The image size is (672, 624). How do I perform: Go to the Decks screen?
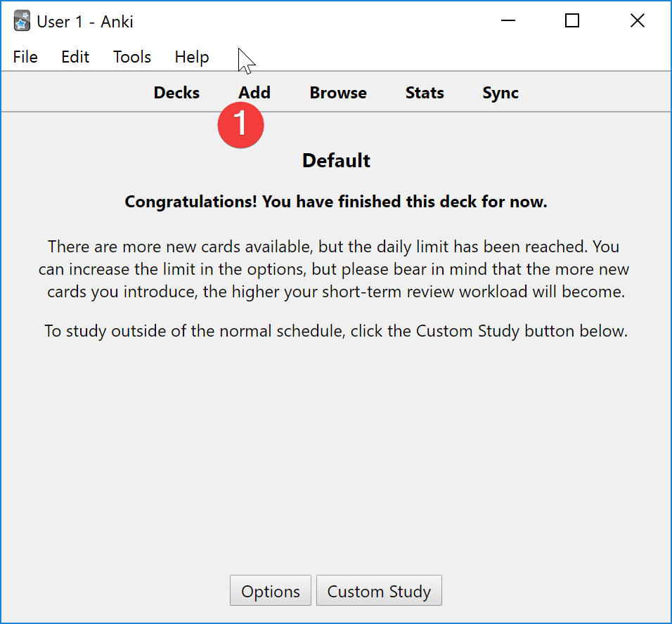coord(176,93)
